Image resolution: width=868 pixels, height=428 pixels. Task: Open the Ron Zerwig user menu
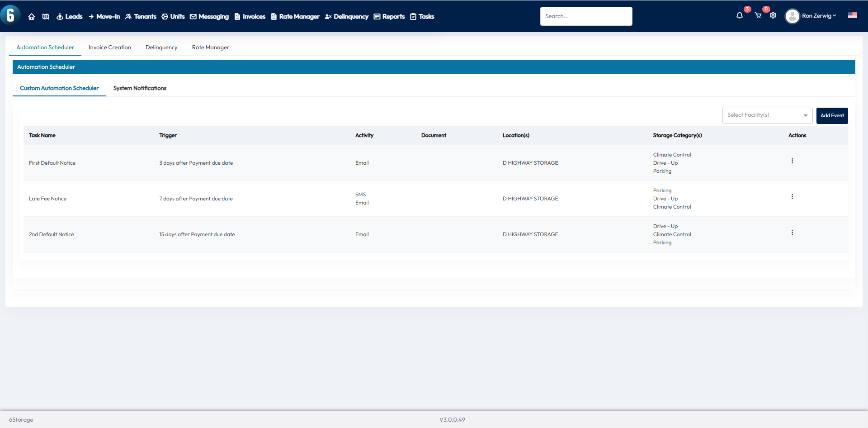pos(812,16)
